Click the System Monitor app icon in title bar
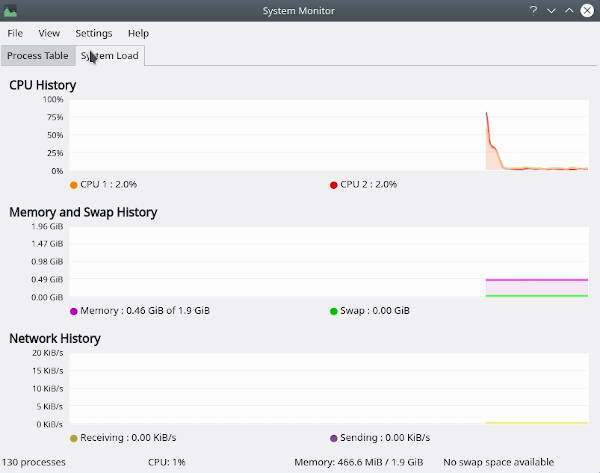The image size is (600, 473). coord(10,11)
